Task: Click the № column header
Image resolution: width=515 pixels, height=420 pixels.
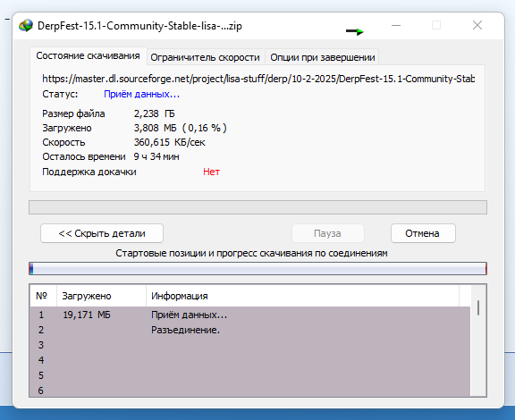Action: click(x=43, y=296)
